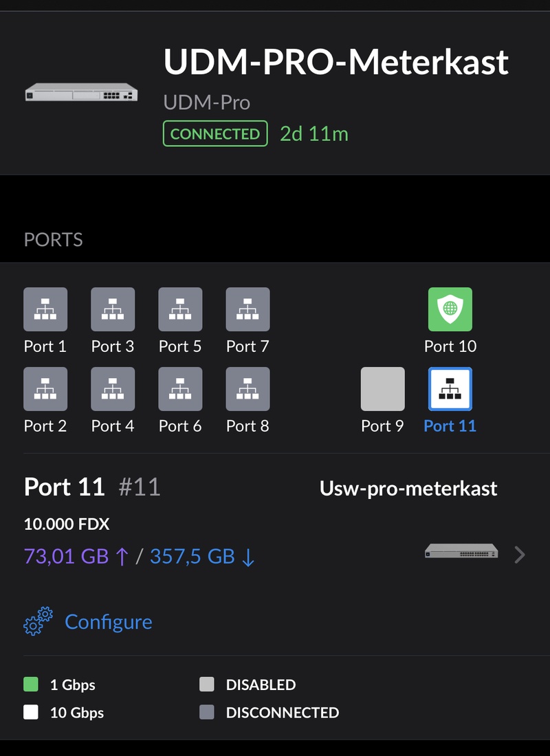
Task: Select the Port 3 icon
Action: (113, 309)
